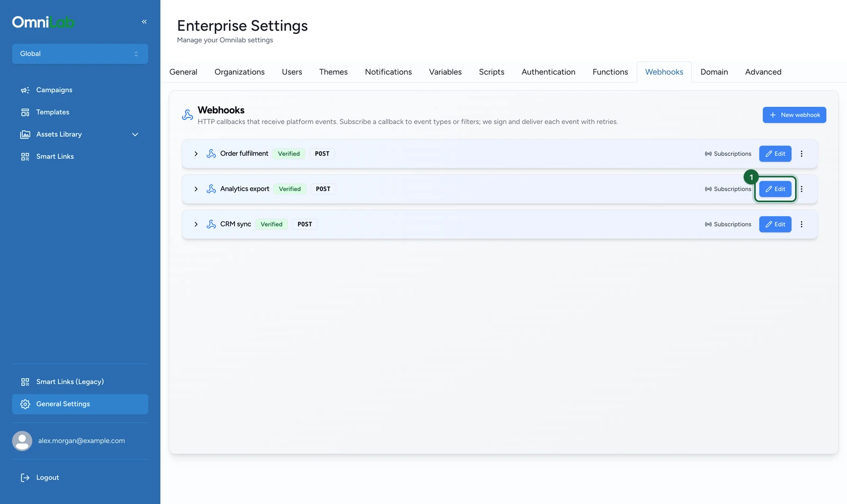This screenshot has height=504, width=847.
Task: Collapse the sidebar with double-chevron icon
Action: [x=144, y=22]
